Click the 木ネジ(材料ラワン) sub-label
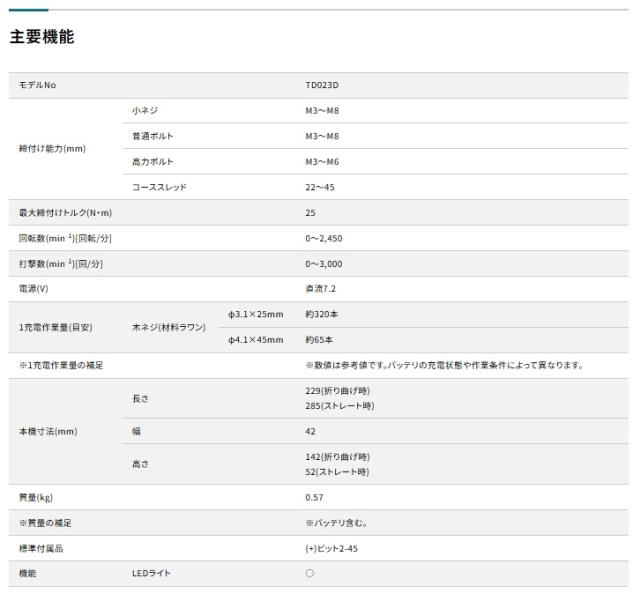This screenshot has width=640, height=601. point(169,327)
